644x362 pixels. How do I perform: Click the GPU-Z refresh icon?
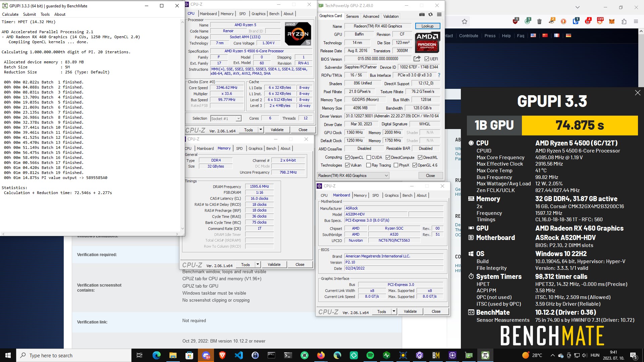click(431, 14)
